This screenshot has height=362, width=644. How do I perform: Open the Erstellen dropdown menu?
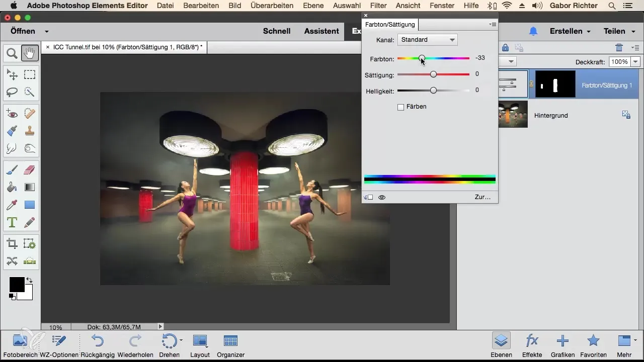pos(570,31)
